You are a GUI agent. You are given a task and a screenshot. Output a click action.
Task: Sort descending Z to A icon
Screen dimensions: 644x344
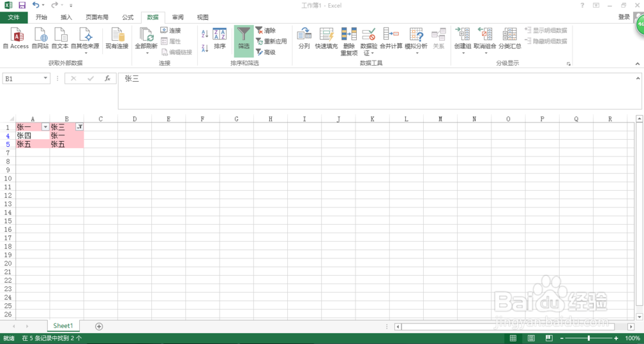pos(205,48)
